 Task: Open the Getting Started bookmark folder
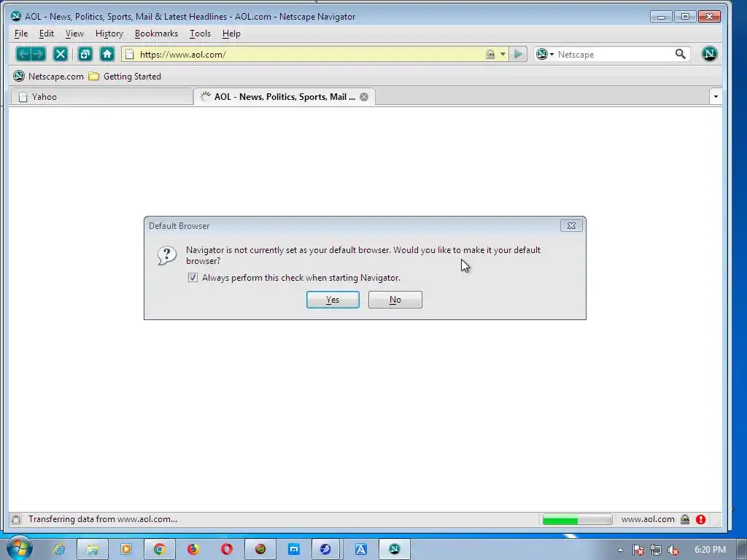[x=125, y=76]
